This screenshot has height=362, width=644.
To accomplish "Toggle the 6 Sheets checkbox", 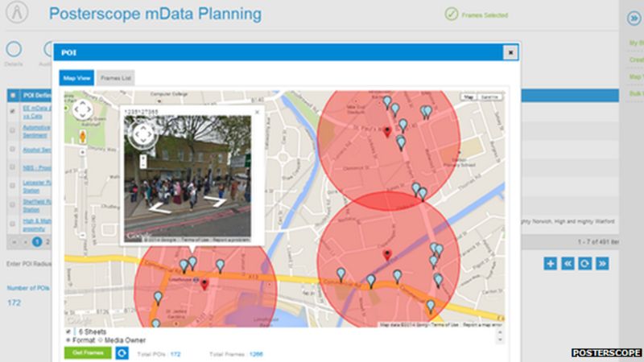I will (68, 331).
